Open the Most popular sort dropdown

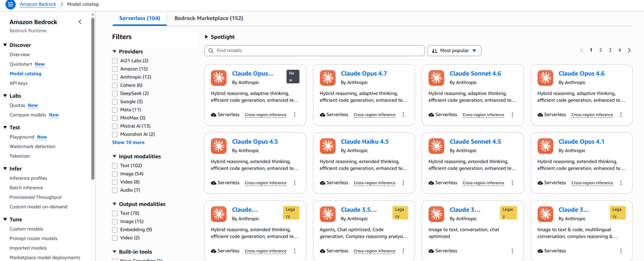coord(454,51)
